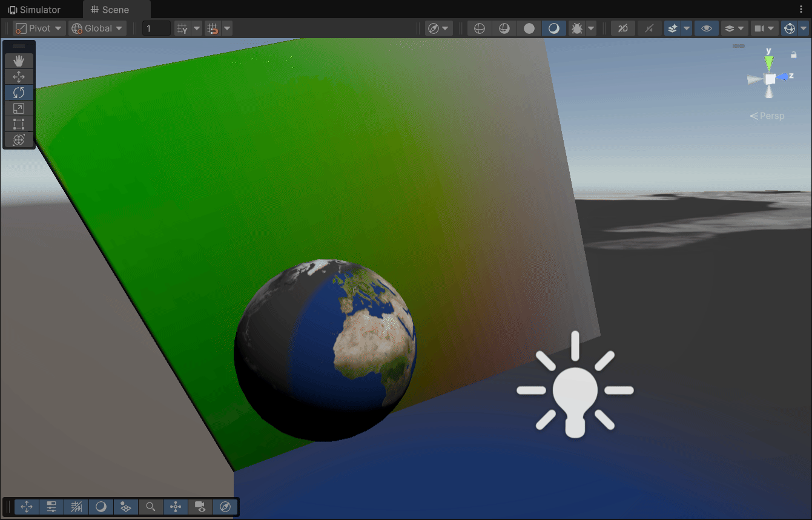Click the green Y axis gizmo cone
The width and height of the screenshot is (812, 520).
point(769,63)
